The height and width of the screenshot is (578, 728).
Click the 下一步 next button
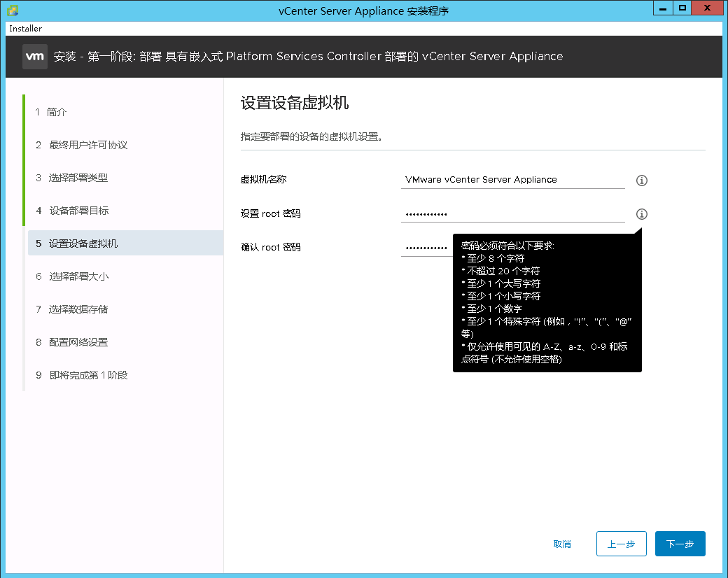[680, 544]
